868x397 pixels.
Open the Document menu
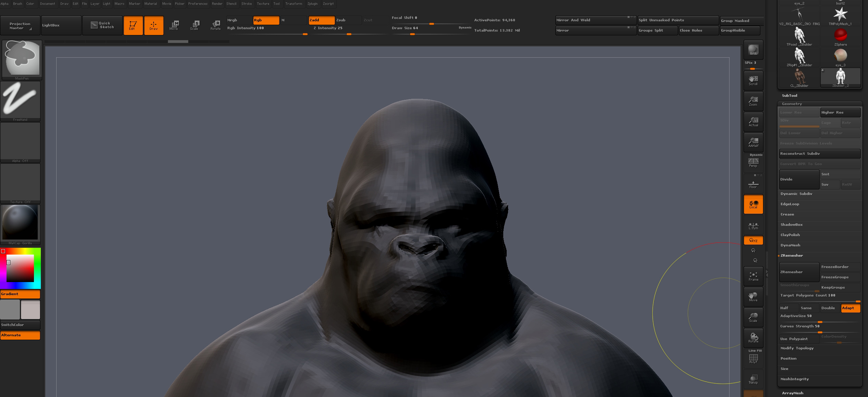[47, 4]
